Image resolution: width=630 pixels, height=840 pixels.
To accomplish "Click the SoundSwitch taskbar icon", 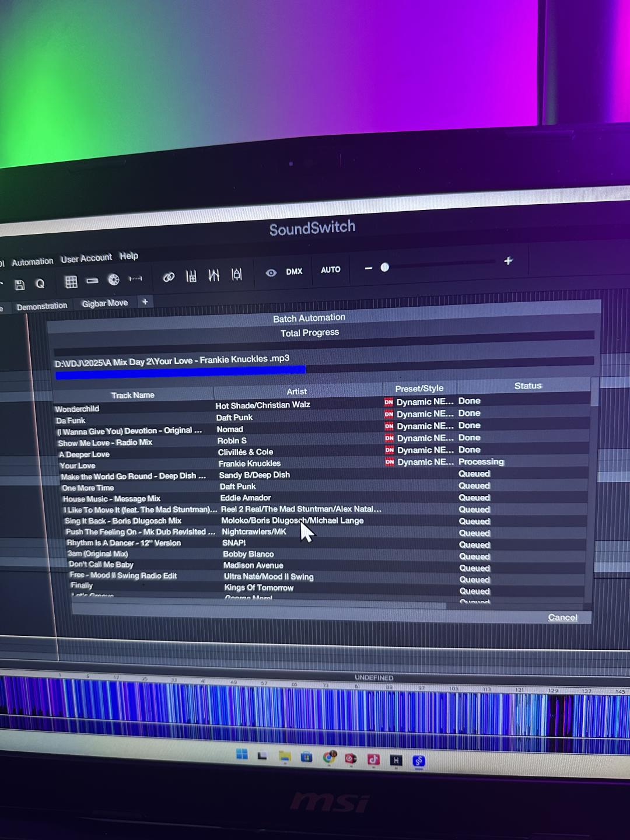I will (418, 761).
